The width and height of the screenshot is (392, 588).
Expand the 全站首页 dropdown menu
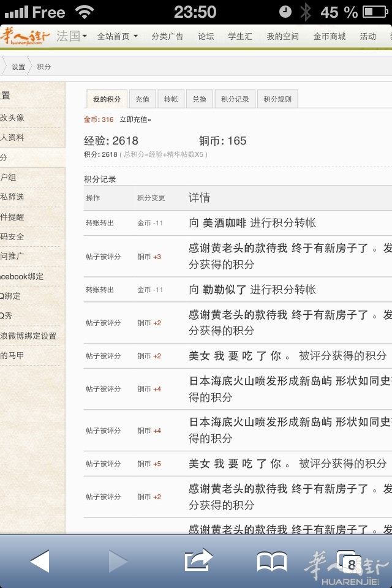(x=117, y=36)
